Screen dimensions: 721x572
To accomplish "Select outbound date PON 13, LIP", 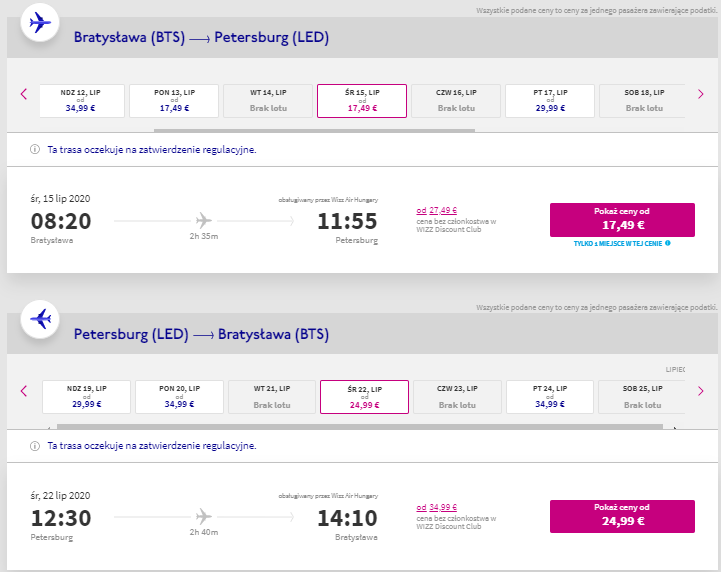I will (174, 101).
